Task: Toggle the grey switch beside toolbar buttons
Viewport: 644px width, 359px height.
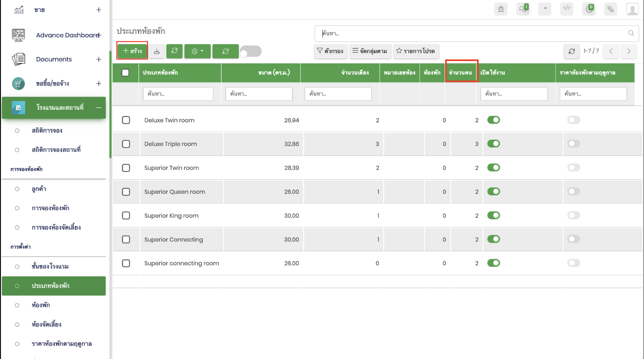Action: [250, 51]
